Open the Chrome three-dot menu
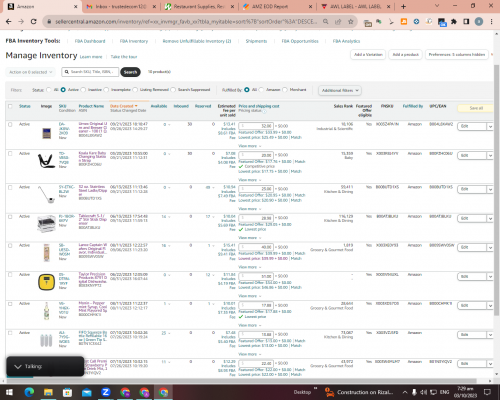Image resolution: width=500 pixels, height=400 pixels. 491,22
